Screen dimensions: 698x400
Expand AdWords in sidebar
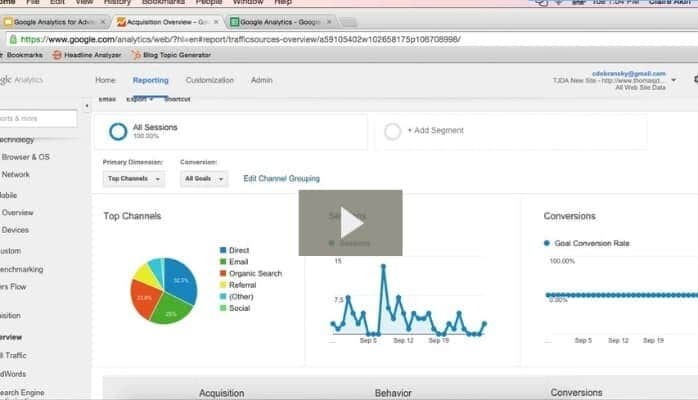pyautogui.click(x=13, y=374)
